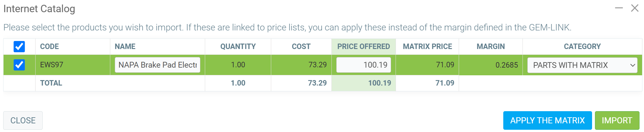Click the CODE column header
The image size is (644, 132).
(x=49, y=47)
